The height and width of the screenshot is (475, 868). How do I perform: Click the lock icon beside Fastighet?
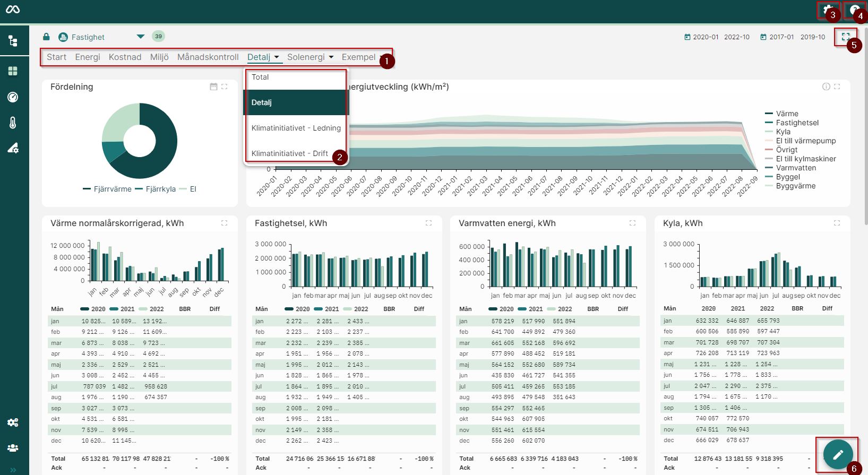[46, 37]
